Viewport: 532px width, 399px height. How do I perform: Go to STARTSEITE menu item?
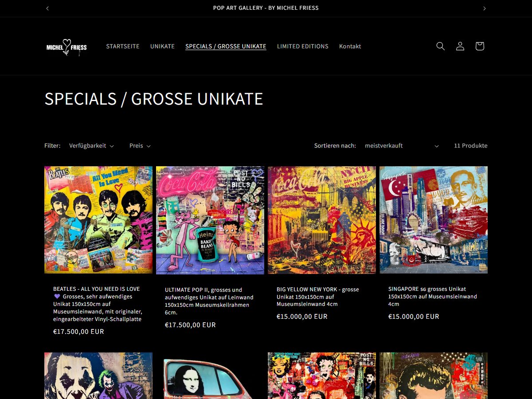(x=123, y=46)
